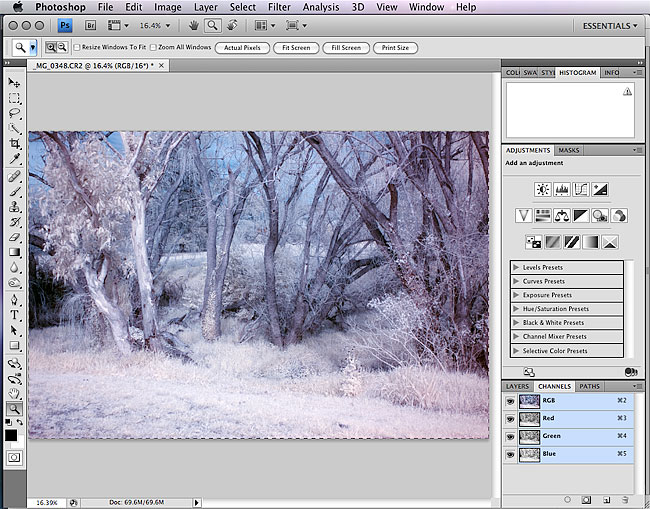Select the Crop tool
650x509 pixels.
point(15,143)
